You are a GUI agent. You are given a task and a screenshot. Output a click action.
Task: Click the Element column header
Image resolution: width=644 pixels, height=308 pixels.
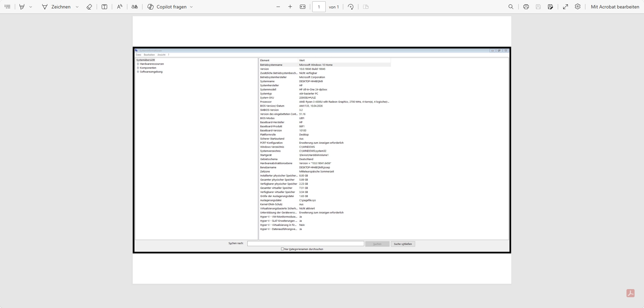pyautogui.click(x=279, y=60)
